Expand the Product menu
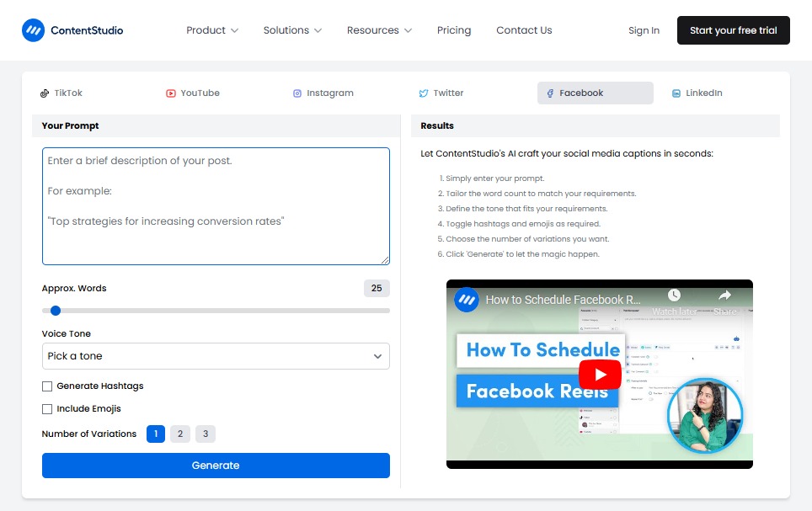812x511 pixels. point(212,30)
